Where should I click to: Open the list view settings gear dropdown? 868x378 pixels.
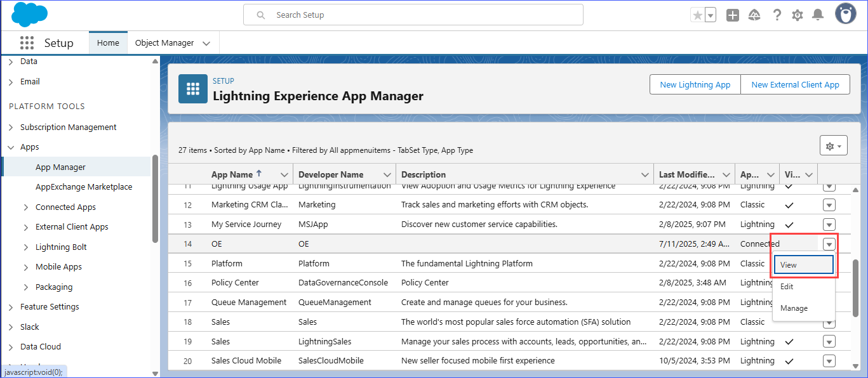833,146
